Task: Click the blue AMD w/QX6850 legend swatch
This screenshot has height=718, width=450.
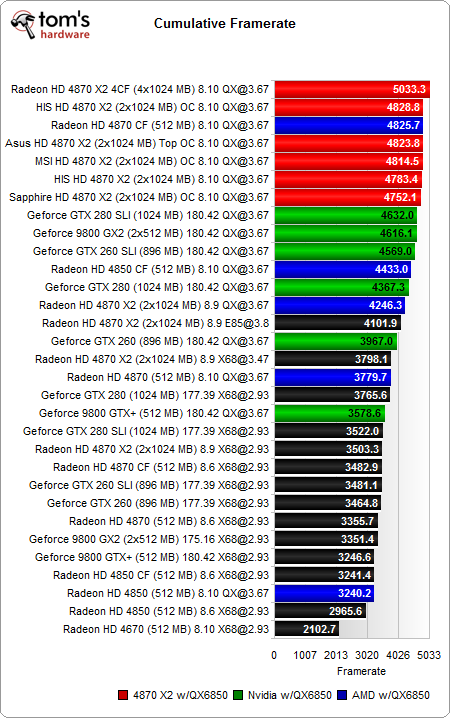Action: click(x=342, y=695)
